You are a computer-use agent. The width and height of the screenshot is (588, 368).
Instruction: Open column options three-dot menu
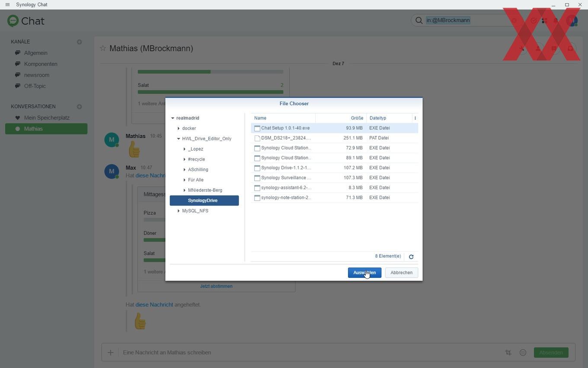point(415,118)
